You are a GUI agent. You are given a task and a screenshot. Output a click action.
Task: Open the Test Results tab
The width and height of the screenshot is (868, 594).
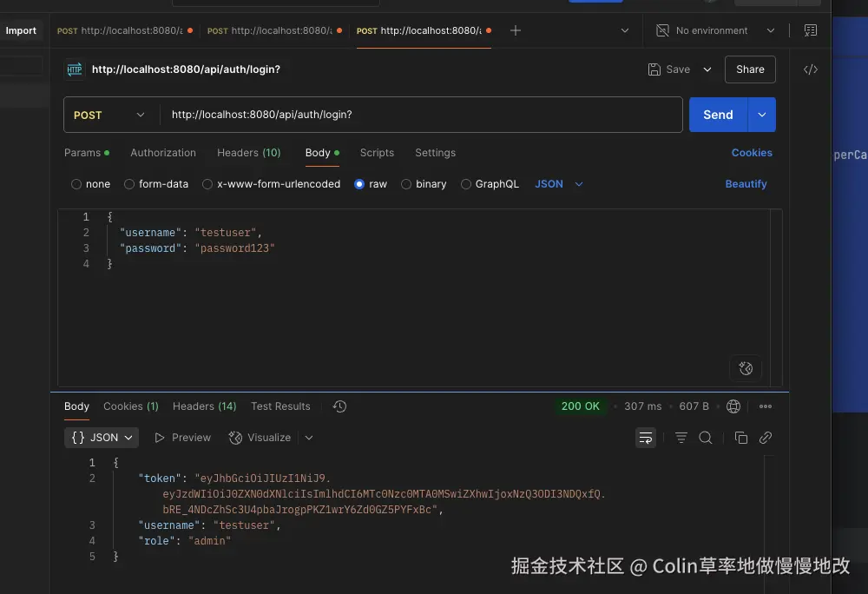click(x=280, y=406)
